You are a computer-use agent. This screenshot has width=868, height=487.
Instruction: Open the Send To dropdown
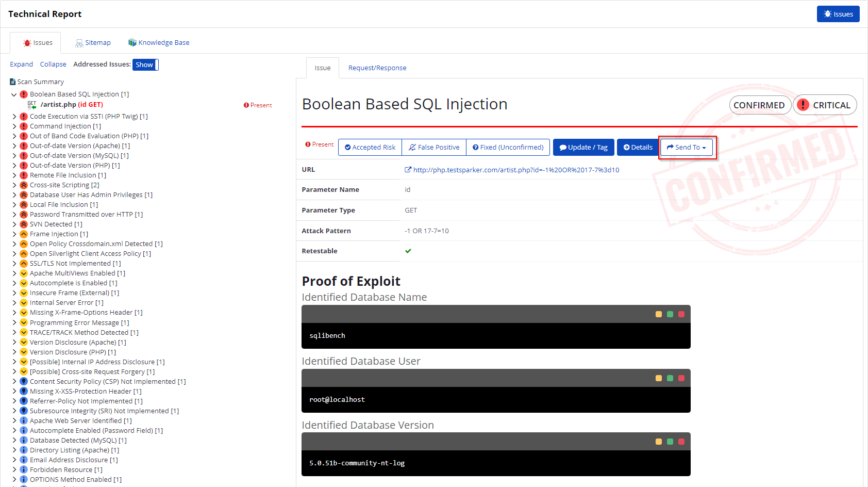[x=687, y=147]
